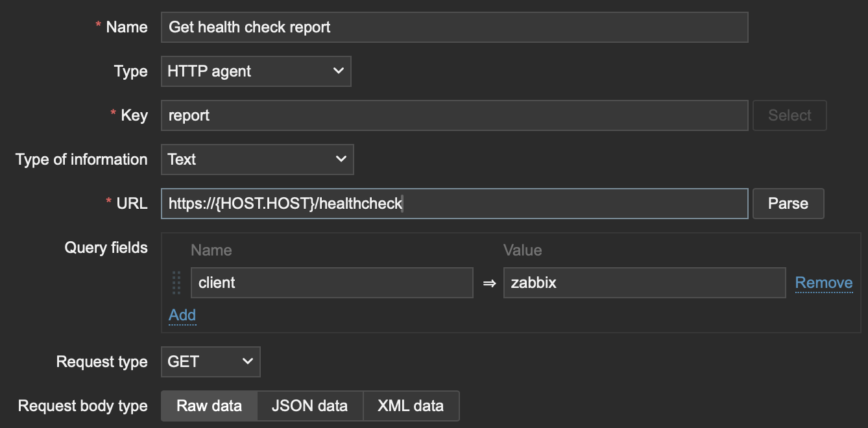The height and width of the screenshot is (428, 868).
Task: Click the arrow between client and zabbix
Action: pyautogui.click(x=488, y=283)
